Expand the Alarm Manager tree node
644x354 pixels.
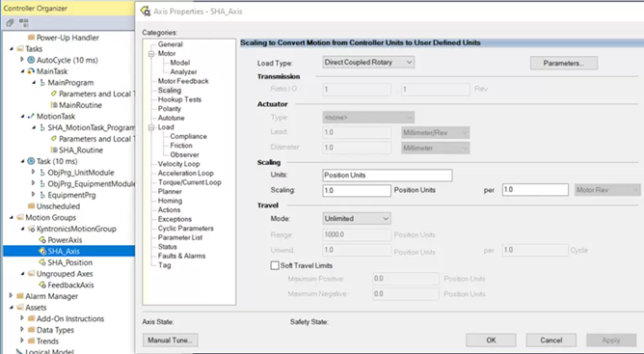[12, 295]
